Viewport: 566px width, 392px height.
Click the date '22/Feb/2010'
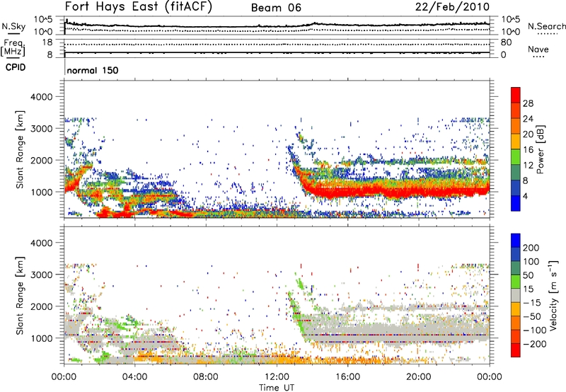point(452,7)
